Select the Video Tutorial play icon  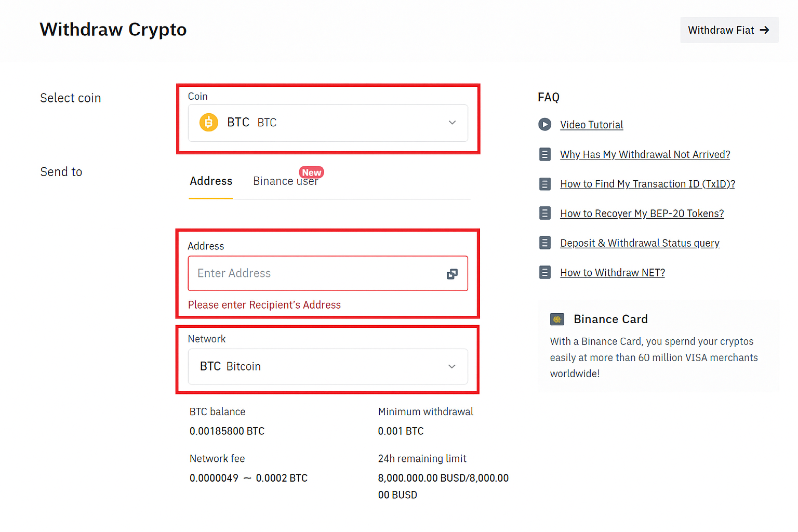[x=544, y=125]
